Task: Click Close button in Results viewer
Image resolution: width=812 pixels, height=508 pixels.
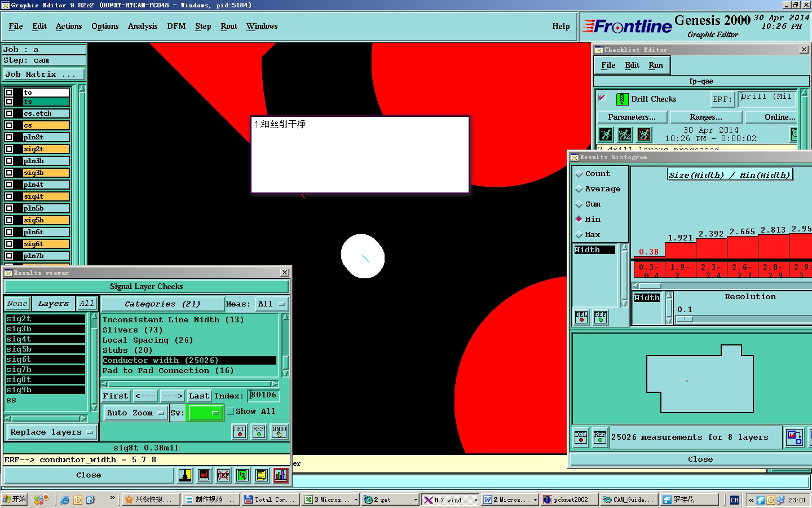Action: point(89,475)
